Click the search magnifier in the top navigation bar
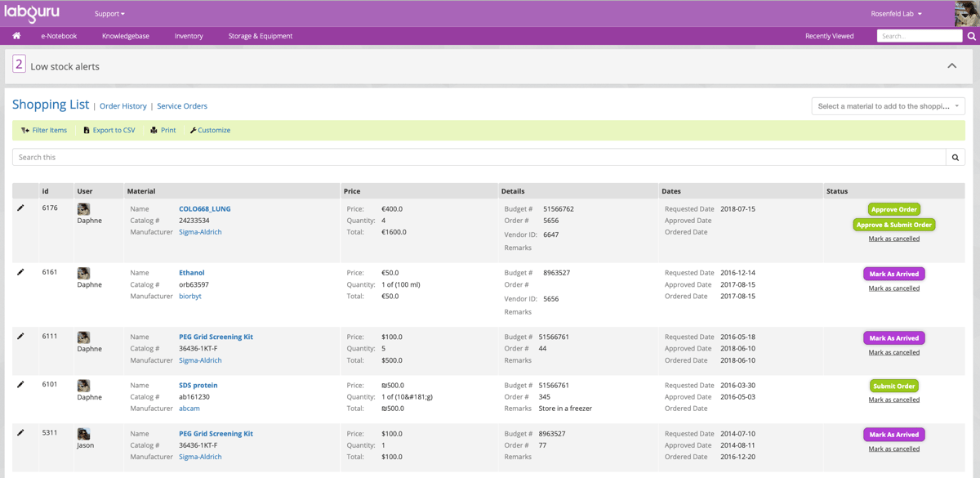Viewport: 980px width, 478px height. 970,36
